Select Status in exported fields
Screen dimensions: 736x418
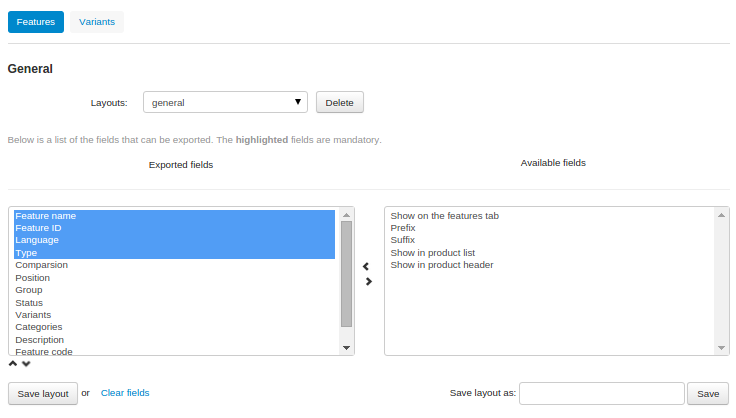174,303
